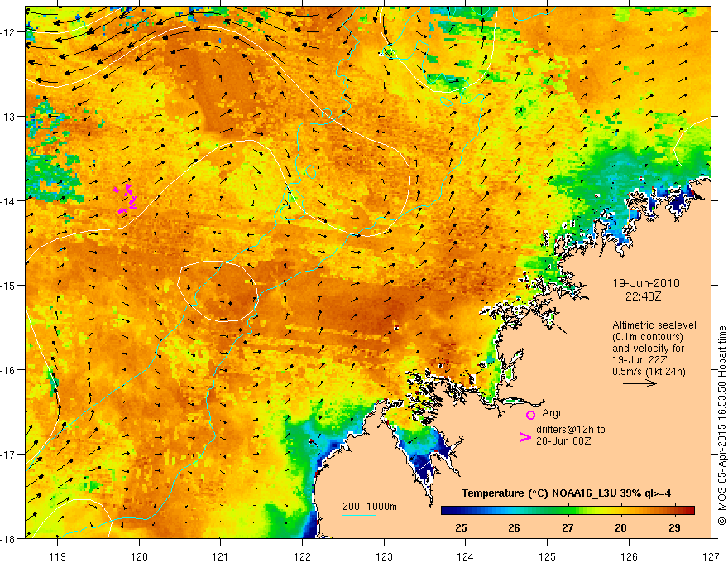
Task: Click the '22:48Z' time label
Action: click(x=643, y=296)
